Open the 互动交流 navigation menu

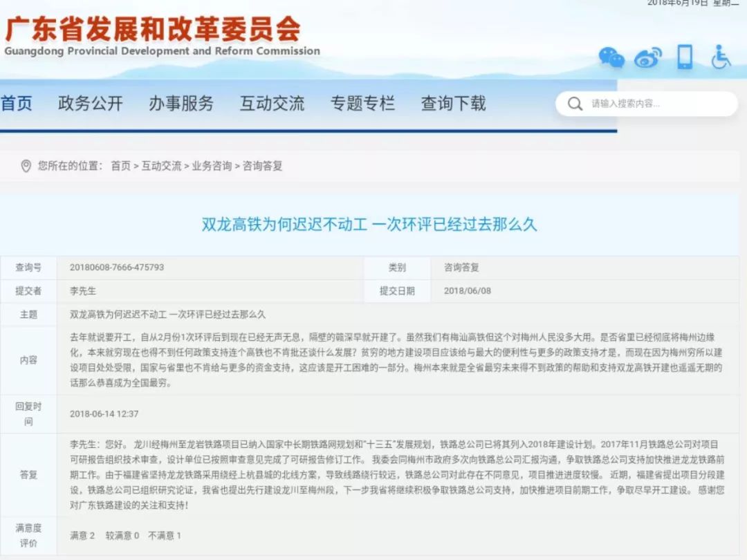[x=273, y=102]
